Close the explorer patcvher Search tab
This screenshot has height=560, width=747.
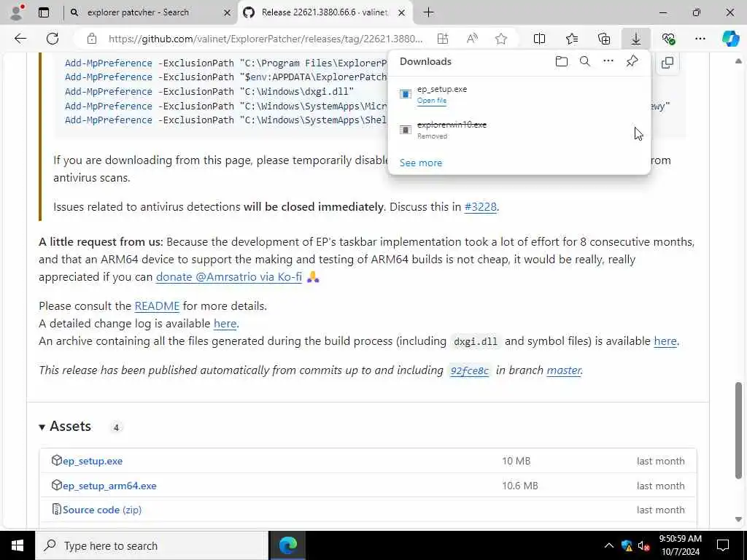tap(228, 12)
